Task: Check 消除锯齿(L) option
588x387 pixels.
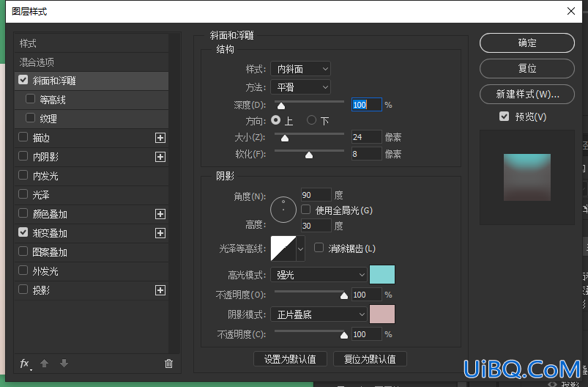Action: click(x=319, y=248)
